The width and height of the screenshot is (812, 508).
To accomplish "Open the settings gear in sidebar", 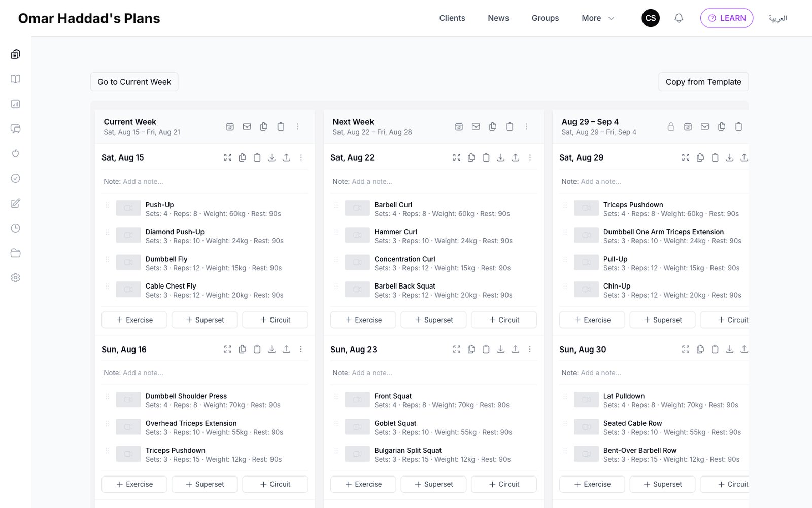I will tap(16, 278).
